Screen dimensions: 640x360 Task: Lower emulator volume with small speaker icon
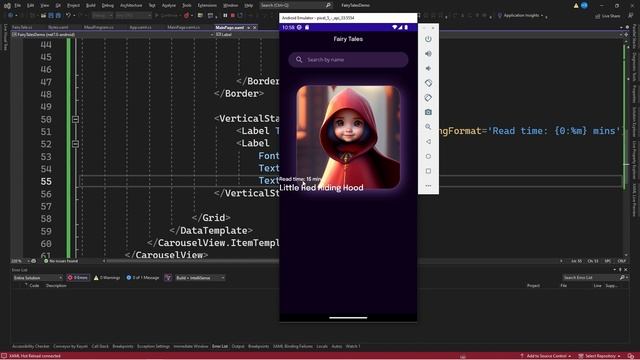(428, 69)
